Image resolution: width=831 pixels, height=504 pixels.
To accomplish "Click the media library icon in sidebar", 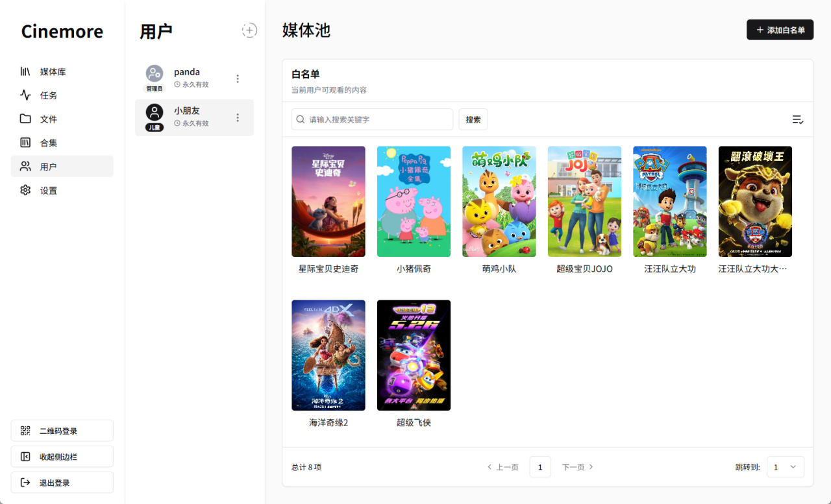I will [25, 71].
